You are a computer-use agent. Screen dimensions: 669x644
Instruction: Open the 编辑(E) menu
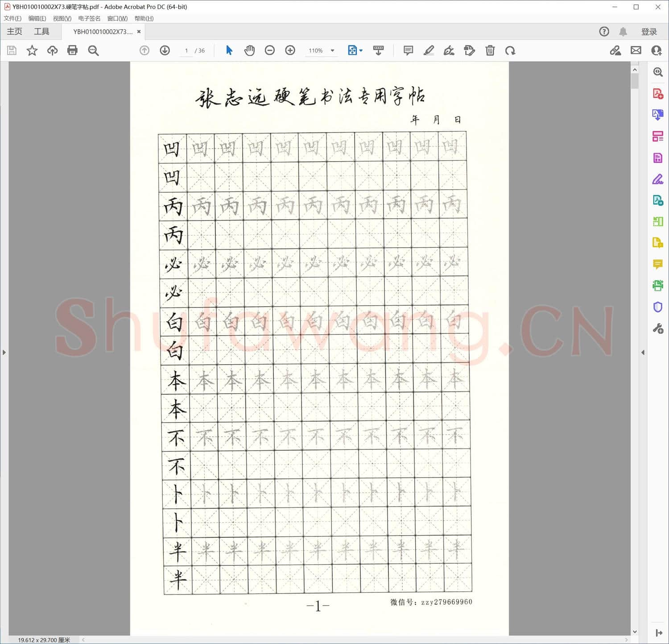point(37,18)
